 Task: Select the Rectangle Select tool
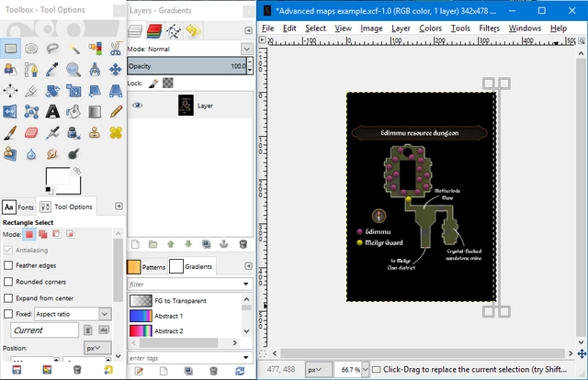10,49
